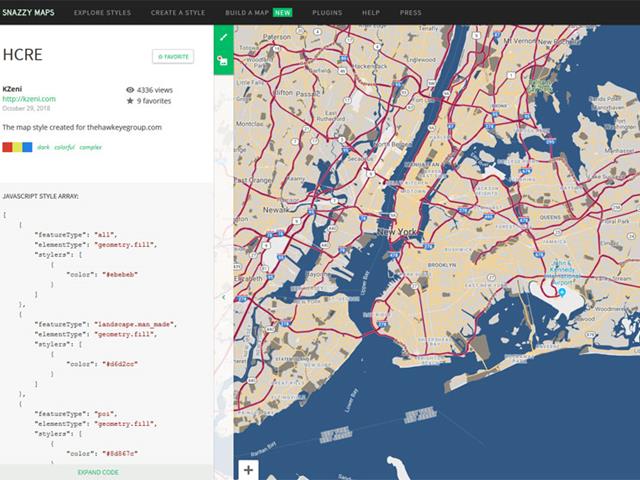This screenshot has width=640, height=480.
Task: Open the Plugins page
Action: [327, 13]
